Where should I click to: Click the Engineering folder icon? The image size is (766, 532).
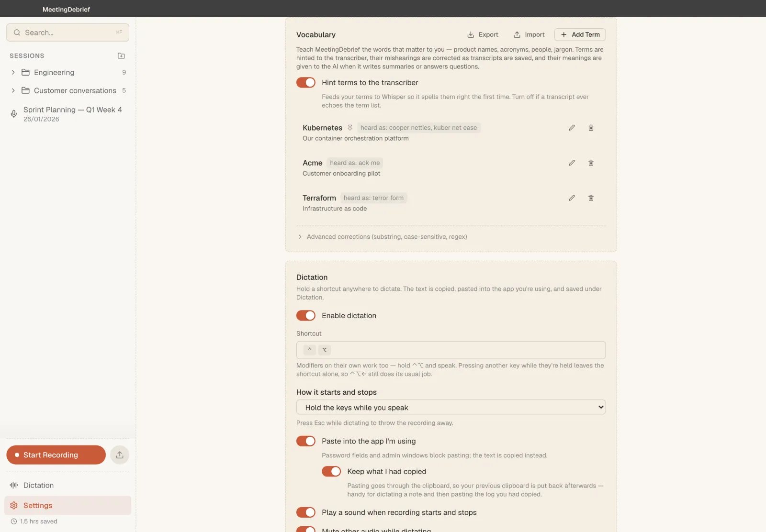click(26, 72)
